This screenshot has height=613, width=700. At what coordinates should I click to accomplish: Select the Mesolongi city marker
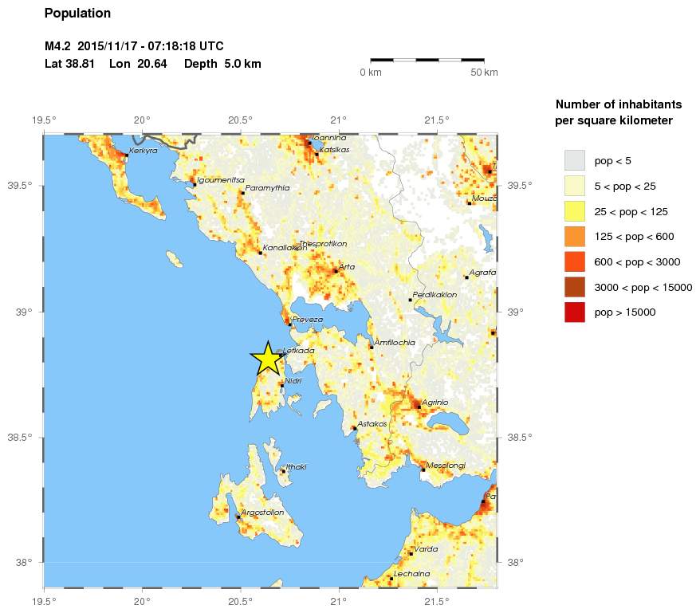coord(423,470)
